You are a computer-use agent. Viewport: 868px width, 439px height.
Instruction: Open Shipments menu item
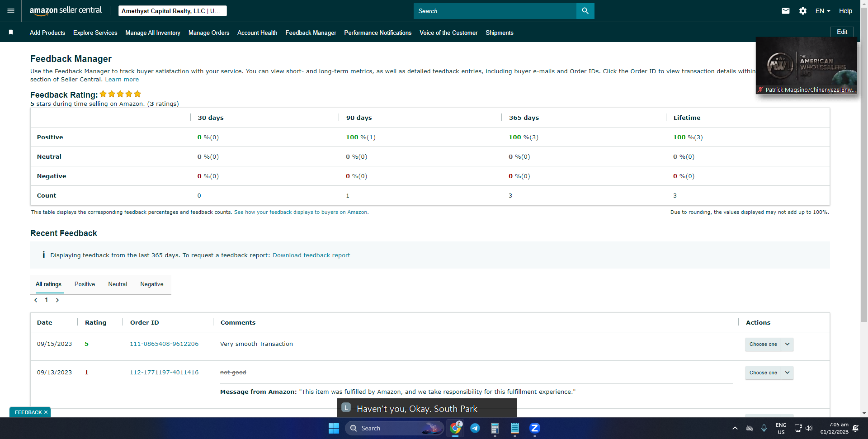[500, 33]
